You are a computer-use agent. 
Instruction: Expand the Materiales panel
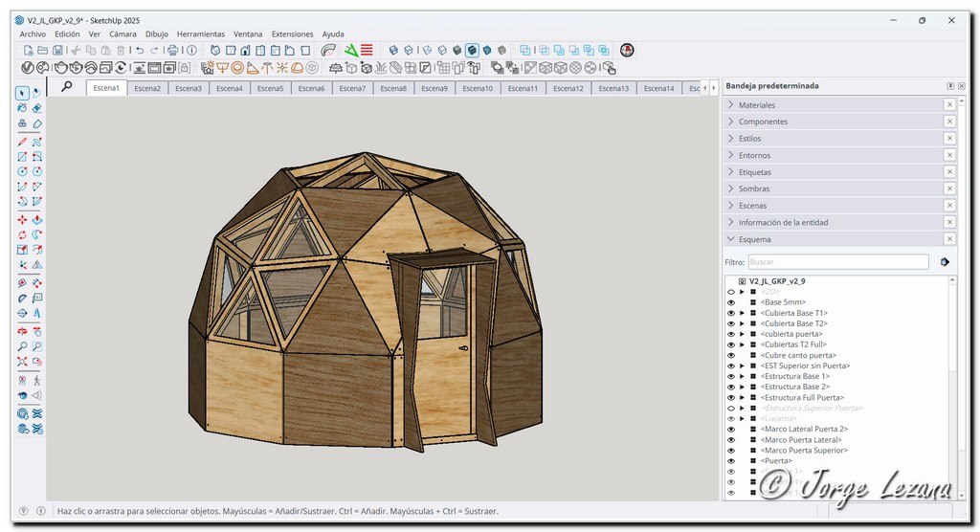[x=757, y=105]
